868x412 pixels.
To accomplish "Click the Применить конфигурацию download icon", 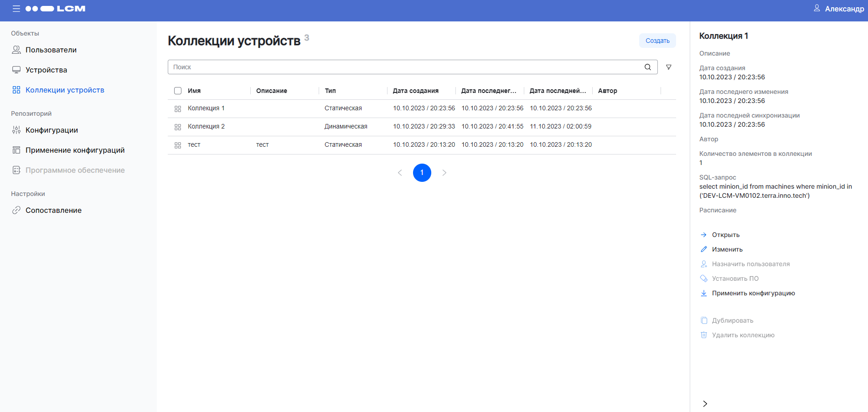I will click(704, 293).
